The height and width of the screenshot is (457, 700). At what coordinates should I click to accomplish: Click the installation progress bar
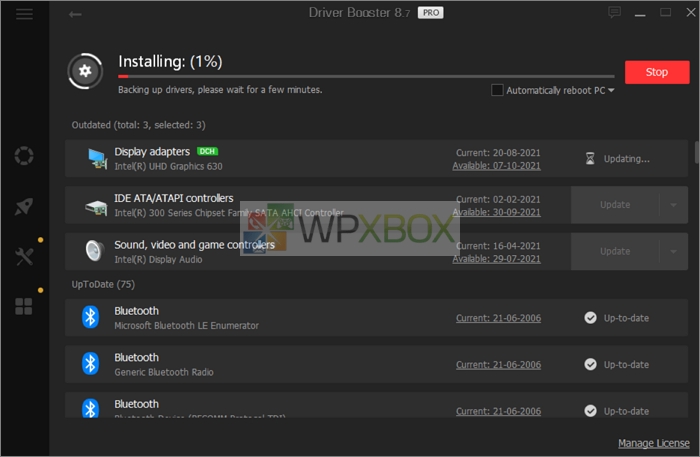click(x=366, y=77)
